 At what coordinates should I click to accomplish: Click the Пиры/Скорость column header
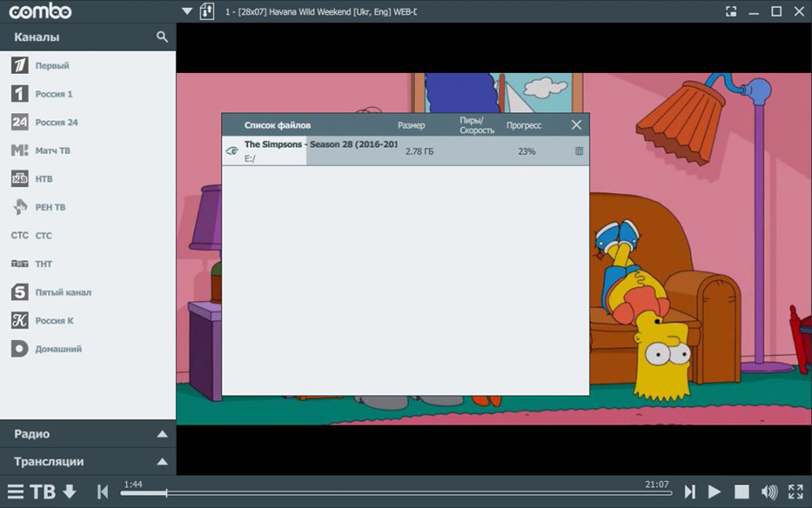(477, 125)
